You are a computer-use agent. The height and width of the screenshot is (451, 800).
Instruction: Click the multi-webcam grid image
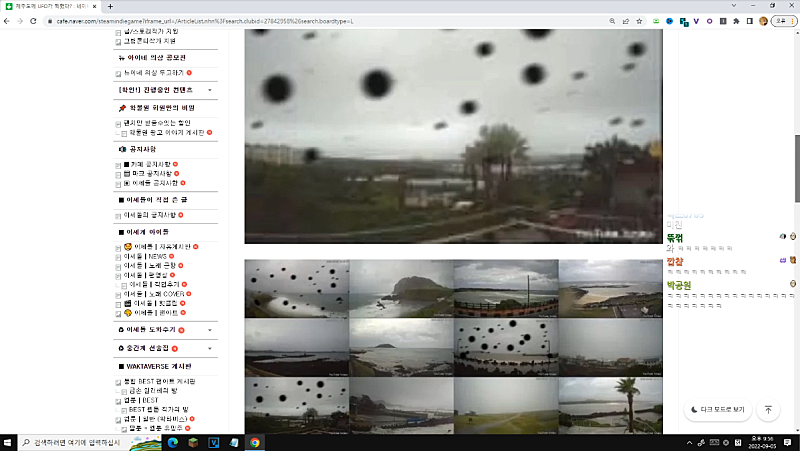pyautogui.click(x=453, y=347)
